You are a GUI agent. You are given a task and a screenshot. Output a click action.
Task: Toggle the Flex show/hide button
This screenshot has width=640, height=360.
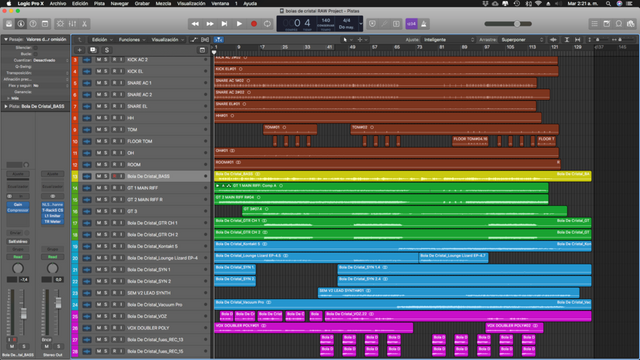tap(205, 40)
